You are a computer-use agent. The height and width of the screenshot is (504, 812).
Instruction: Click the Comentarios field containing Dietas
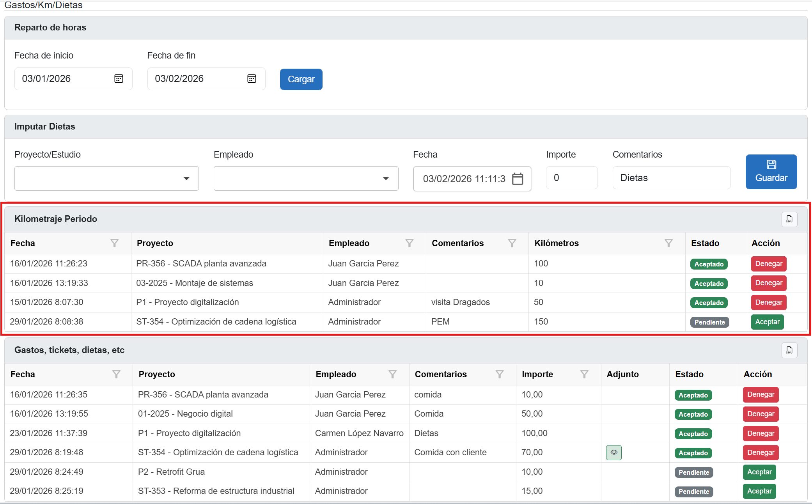[x=671, y=178]
